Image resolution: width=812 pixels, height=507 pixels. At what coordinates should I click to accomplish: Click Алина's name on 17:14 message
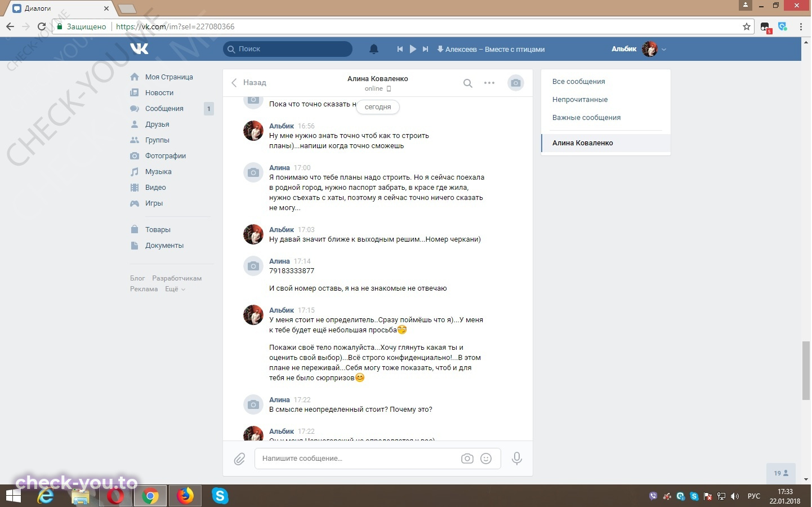279,261
